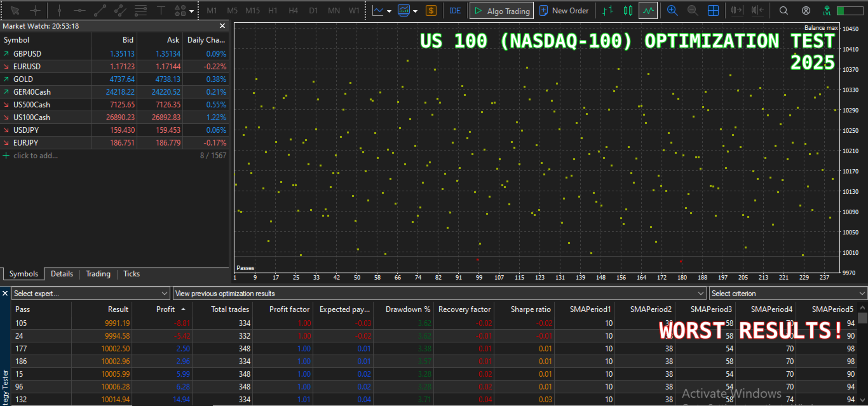Switch chart to line chart mode
The height and width of the screenshot is (406, 868).
(x=648, y=11)
